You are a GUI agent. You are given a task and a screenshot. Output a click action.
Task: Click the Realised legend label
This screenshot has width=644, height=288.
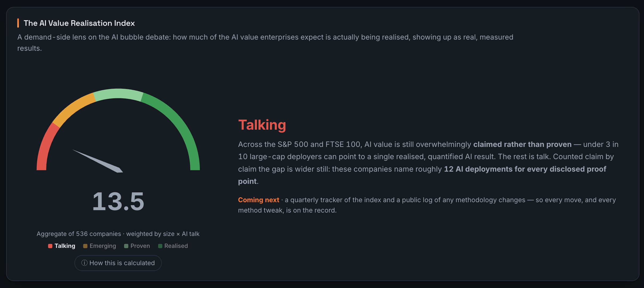(176, 246)
